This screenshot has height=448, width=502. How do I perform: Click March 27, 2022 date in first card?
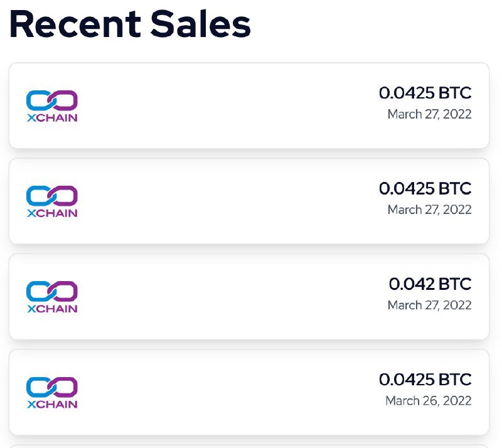click(429, 114)
